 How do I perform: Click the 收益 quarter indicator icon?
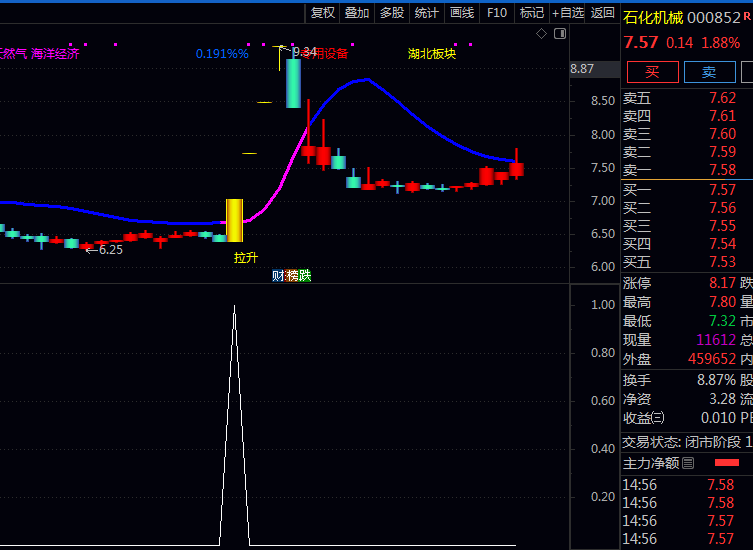(x=658, y=418)
